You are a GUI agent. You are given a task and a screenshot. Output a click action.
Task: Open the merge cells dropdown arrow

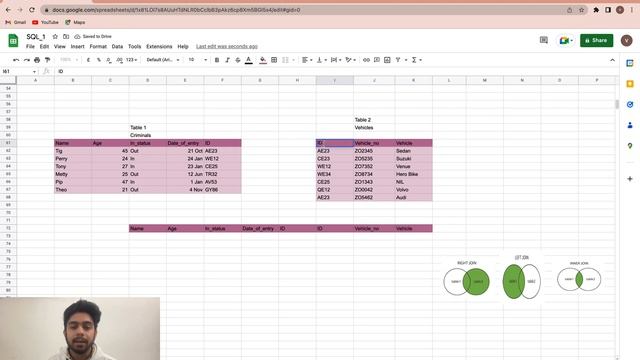pyautogui.click(x=293, y=60)
